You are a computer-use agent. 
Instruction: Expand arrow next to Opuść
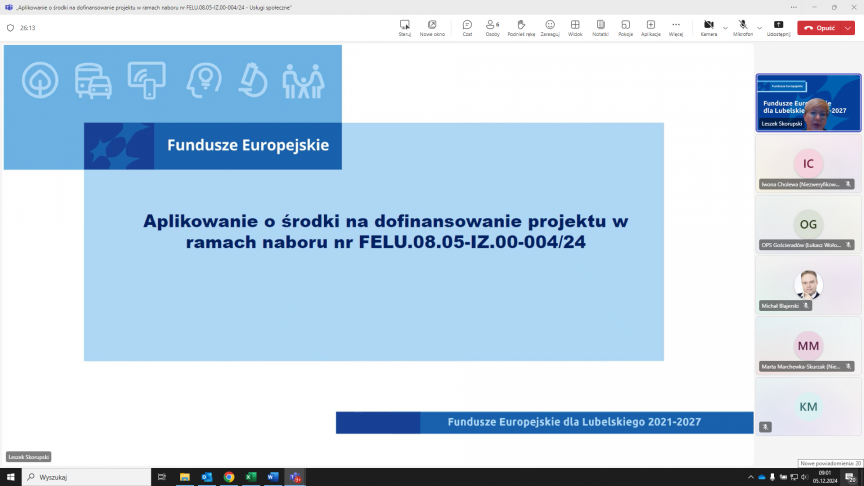pyautogui.click(x=849, y=28)
